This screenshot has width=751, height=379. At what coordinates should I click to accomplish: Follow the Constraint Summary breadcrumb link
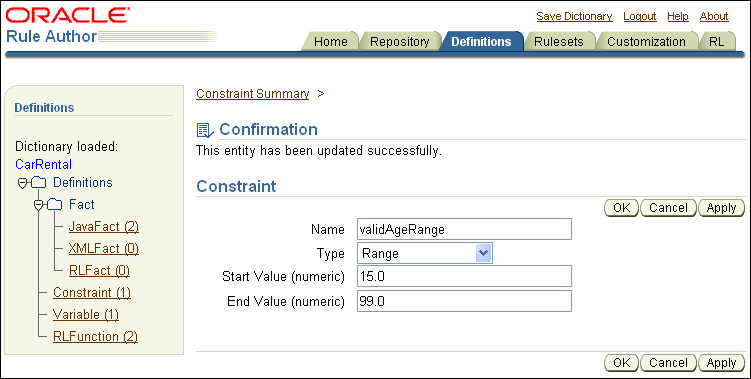(252, 93)
